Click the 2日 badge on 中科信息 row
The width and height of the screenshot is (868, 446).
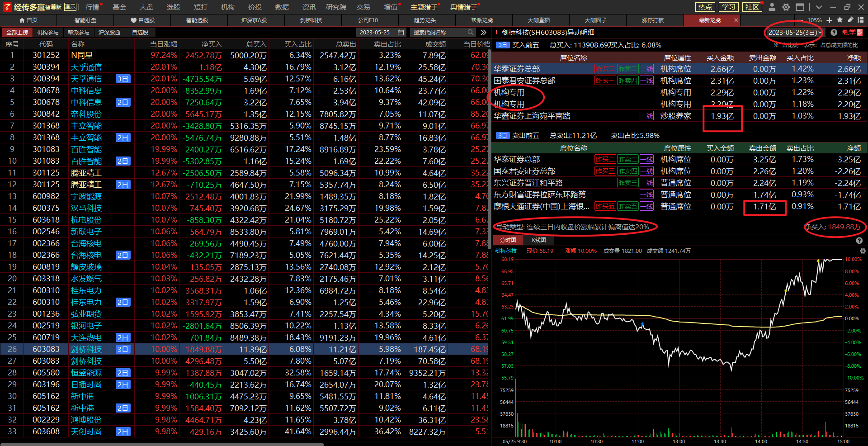[123, 102]
